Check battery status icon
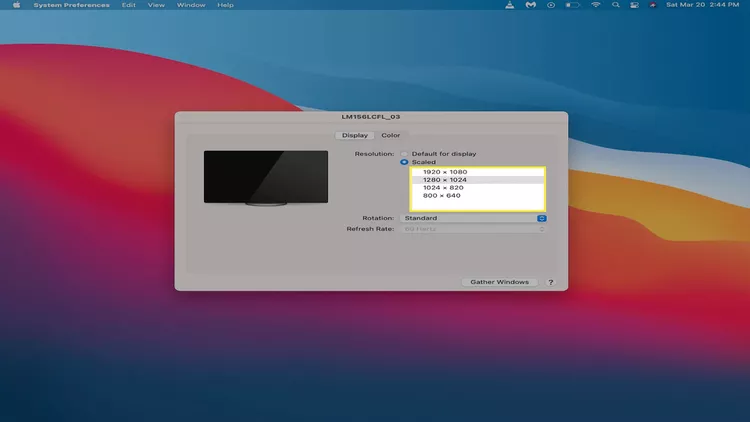 [573, 5]
